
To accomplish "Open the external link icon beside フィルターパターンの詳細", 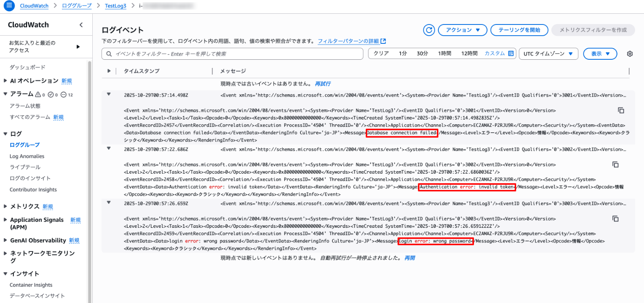I will (383, 41).
